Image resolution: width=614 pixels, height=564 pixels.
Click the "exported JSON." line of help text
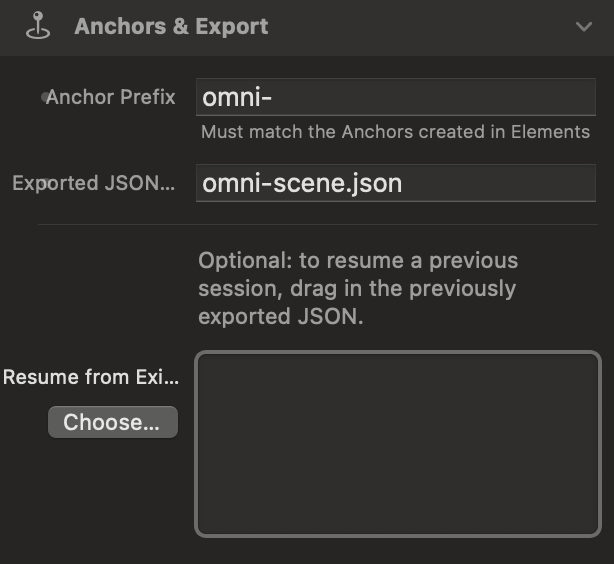[281, 316]
